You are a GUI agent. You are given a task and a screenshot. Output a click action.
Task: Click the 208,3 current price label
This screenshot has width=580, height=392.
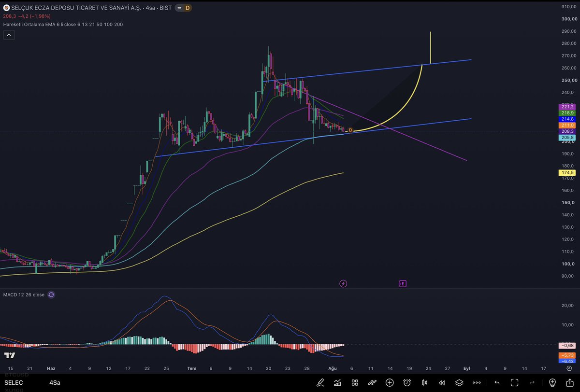pyautogui.click(x=567, y=131)
